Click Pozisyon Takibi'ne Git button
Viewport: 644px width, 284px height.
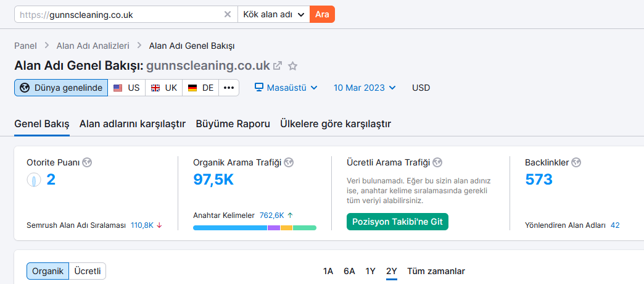point(397,222)
